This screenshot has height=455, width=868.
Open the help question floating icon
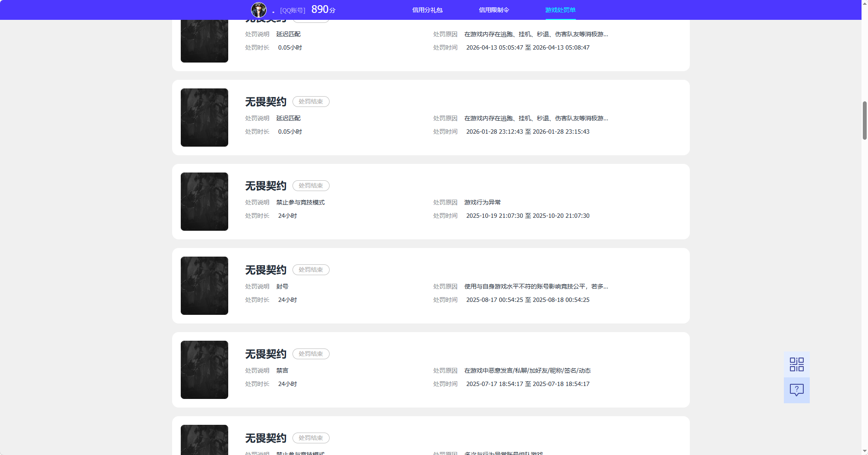click(796, 390)
